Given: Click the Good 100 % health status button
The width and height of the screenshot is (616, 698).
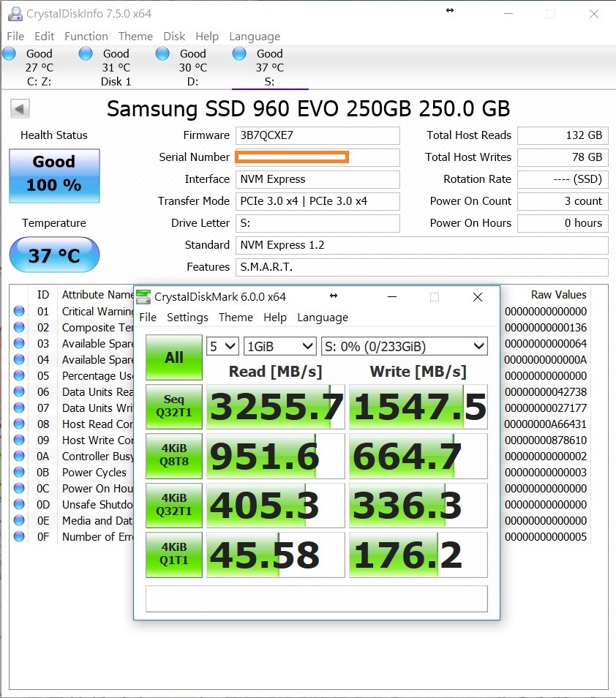Looking at the screenshot, I should pyautogui.click(x=54, y=176).
